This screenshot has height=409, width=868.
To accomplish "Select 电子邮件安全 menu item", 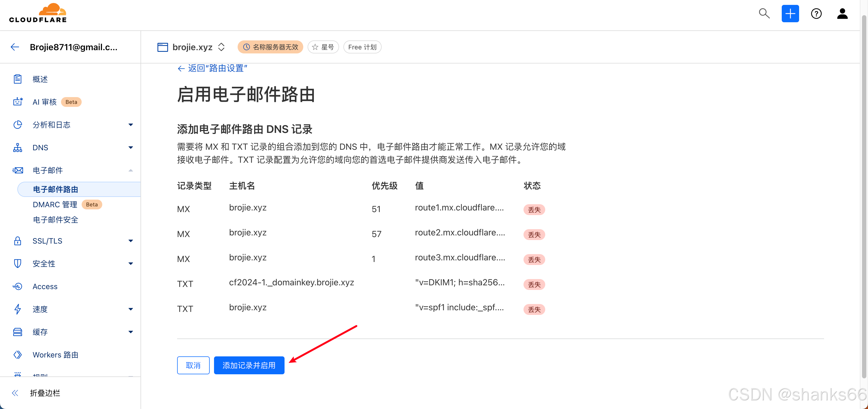I will tap(56, 220).
